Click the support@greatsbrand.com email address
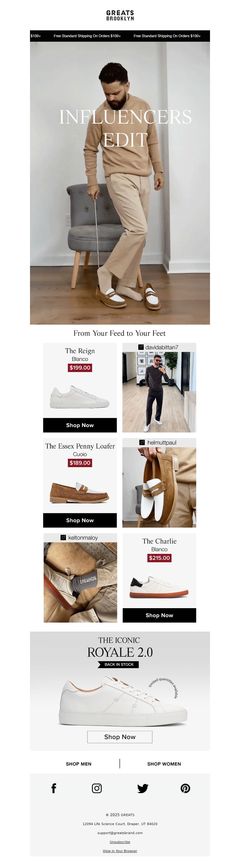 point(120,833)
